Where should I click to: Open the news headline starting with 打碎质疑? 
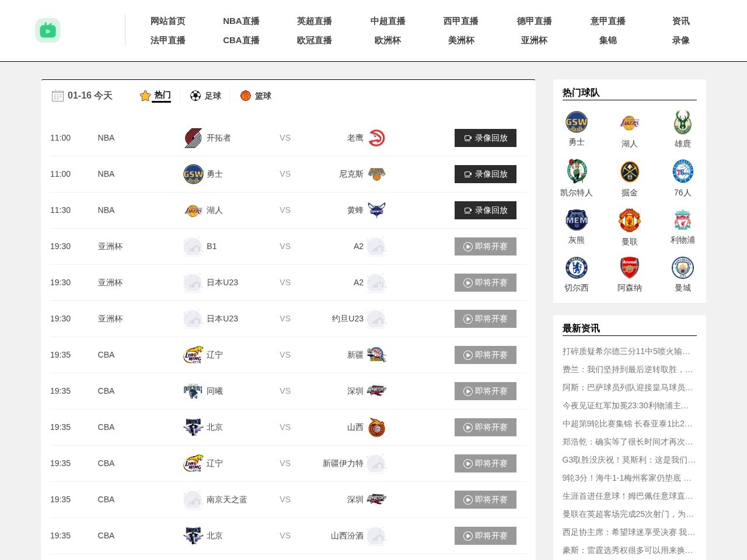click(x=626, y=351)
